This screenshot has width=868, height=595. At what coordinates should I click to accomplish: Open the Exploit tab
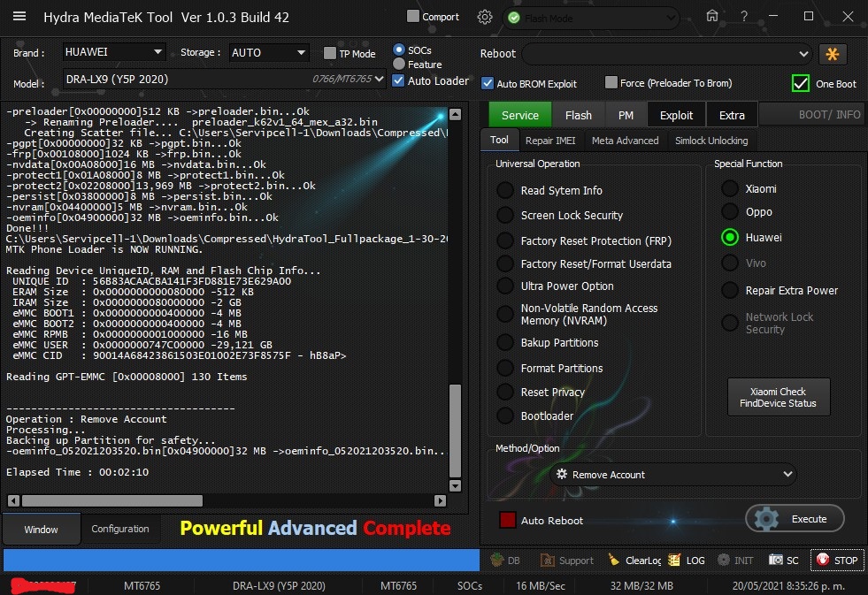pos(676,115)
